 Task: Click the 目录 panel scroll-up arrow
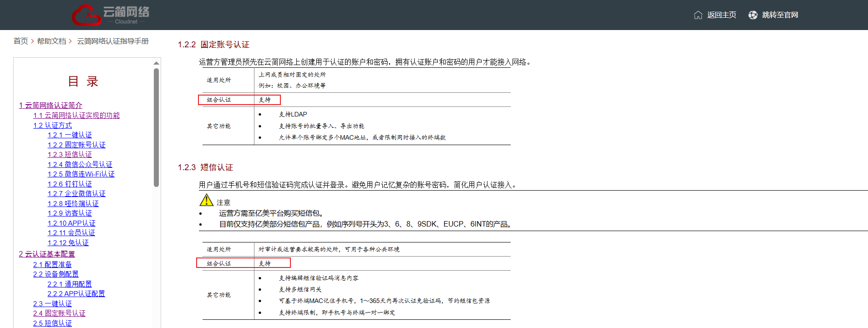pyautogui.click(x=156, y=63)
